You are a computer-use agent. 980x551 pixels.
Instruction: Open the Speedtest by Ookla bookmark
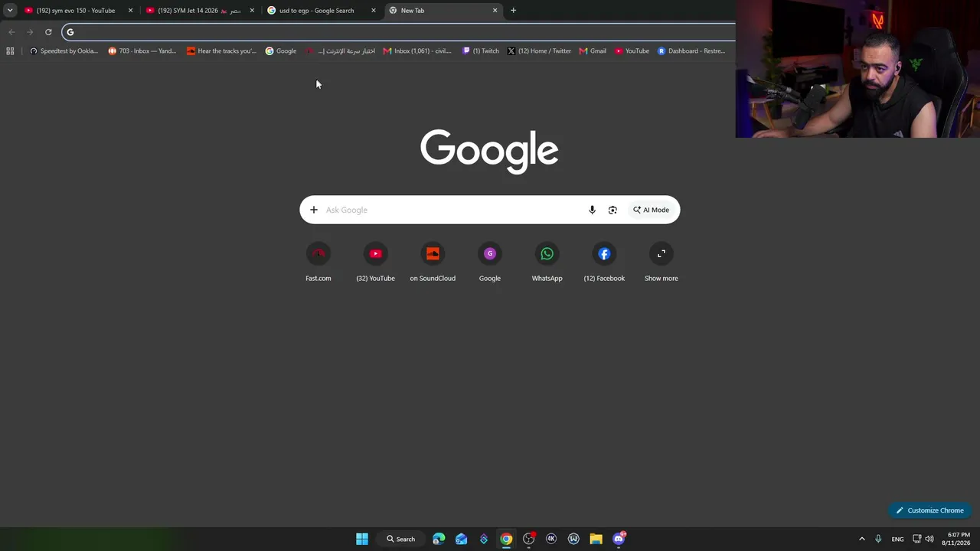coord(64,51)
